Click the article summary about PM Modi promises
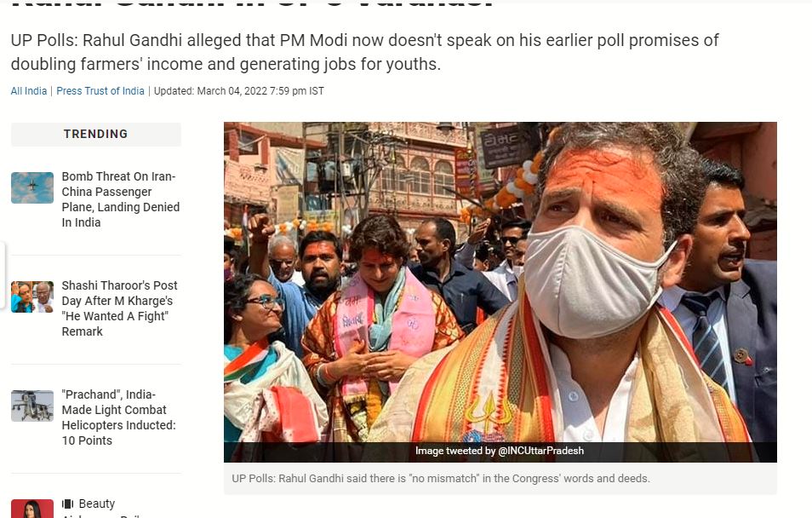 [364, 52]
